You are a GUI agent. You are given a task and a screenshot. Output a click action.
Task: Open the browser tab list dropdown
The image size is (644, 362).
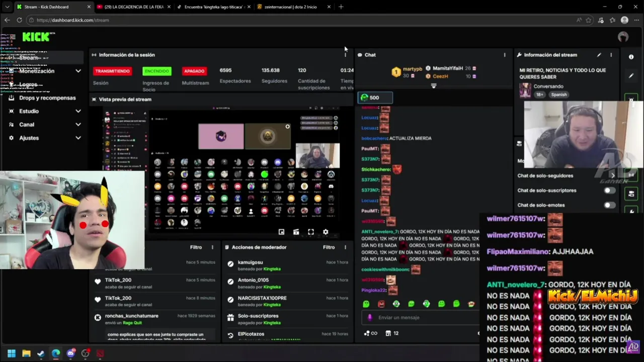pos(7,7)
